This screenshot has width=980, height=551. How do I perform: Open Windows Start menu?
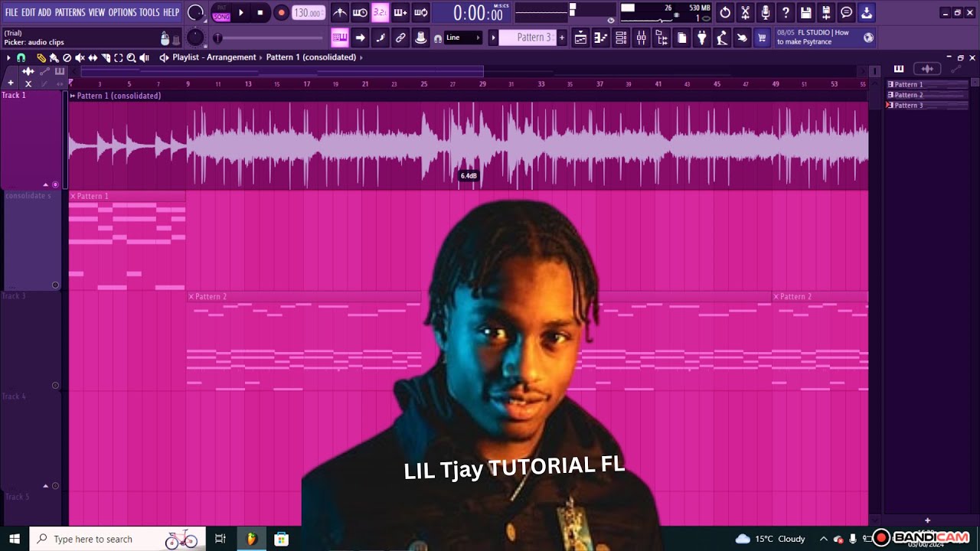point(15,539)
